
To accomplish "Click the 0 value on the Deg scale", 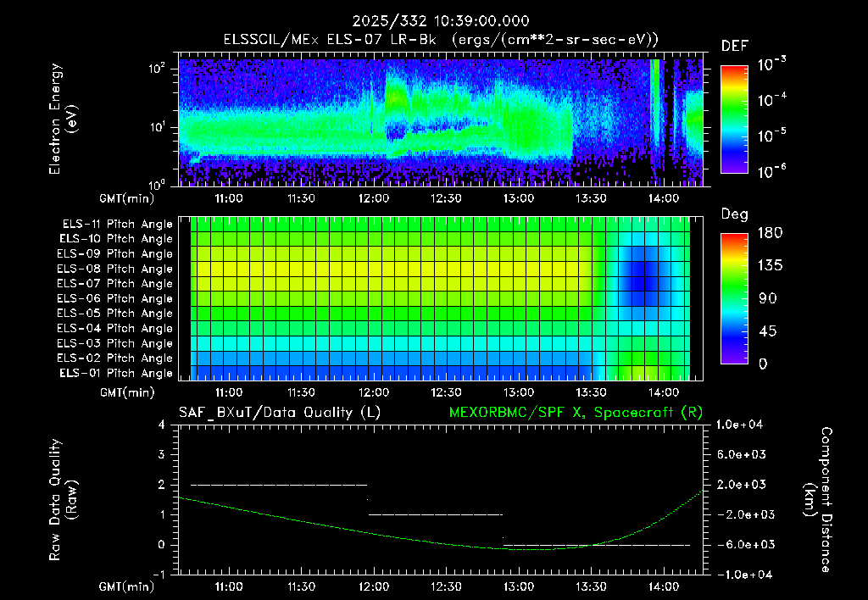I will (763, 364).
